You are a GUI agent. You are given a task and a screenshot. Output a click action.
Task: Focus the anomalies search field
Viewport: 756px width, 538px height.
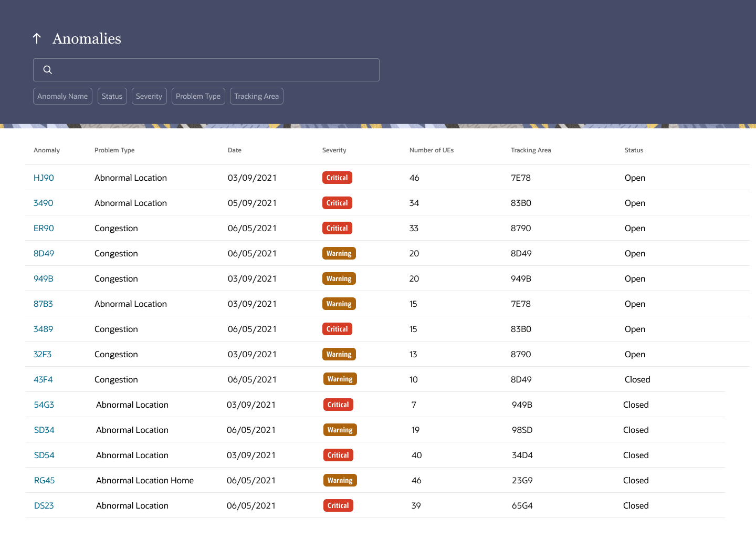click(x=206, y=70)
